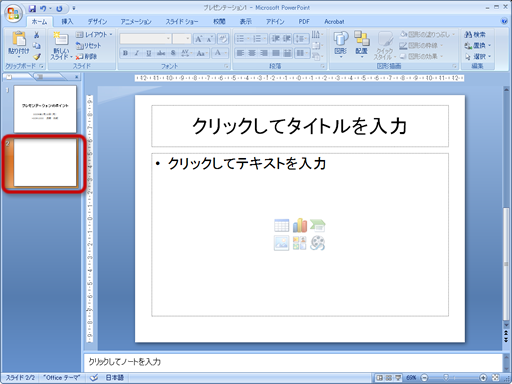Open the フォント group dialog launcher

tap(226, 66)
